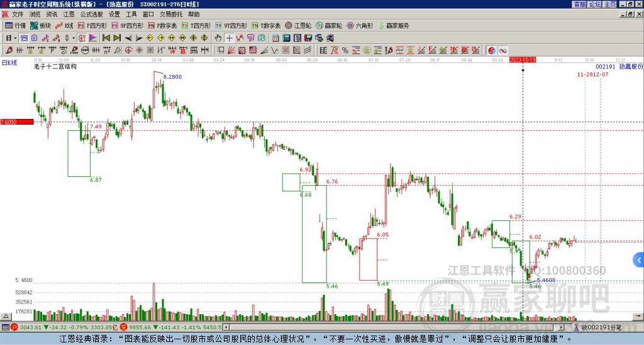Select the 金 circle tool icon
Screen dimensions: 644x345
(x=367, y=50)
